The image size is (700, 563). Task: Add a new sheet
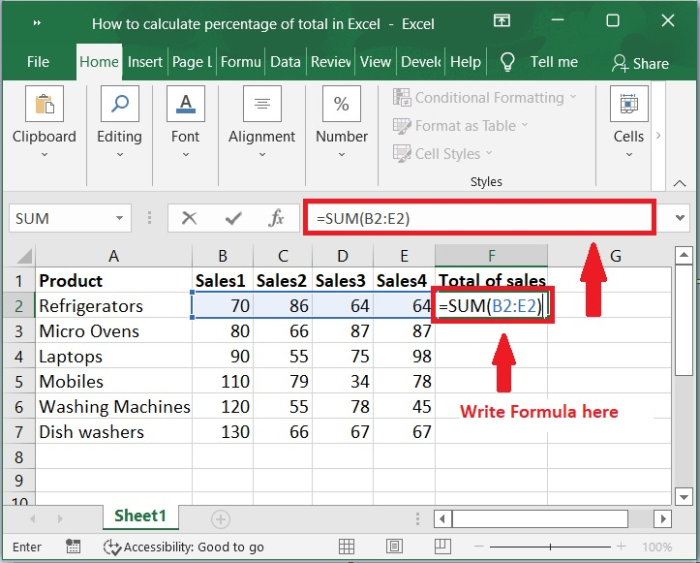(x=221, y=519)
